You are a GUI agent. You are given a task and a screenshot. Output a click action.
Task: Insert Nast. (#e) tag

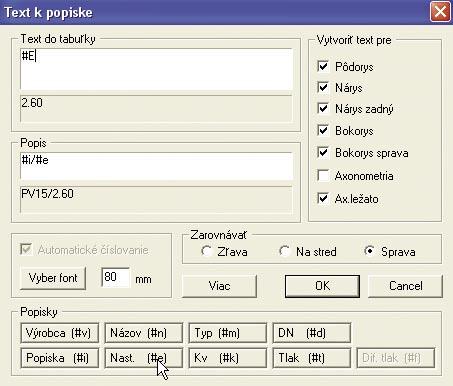coord(144,358)
